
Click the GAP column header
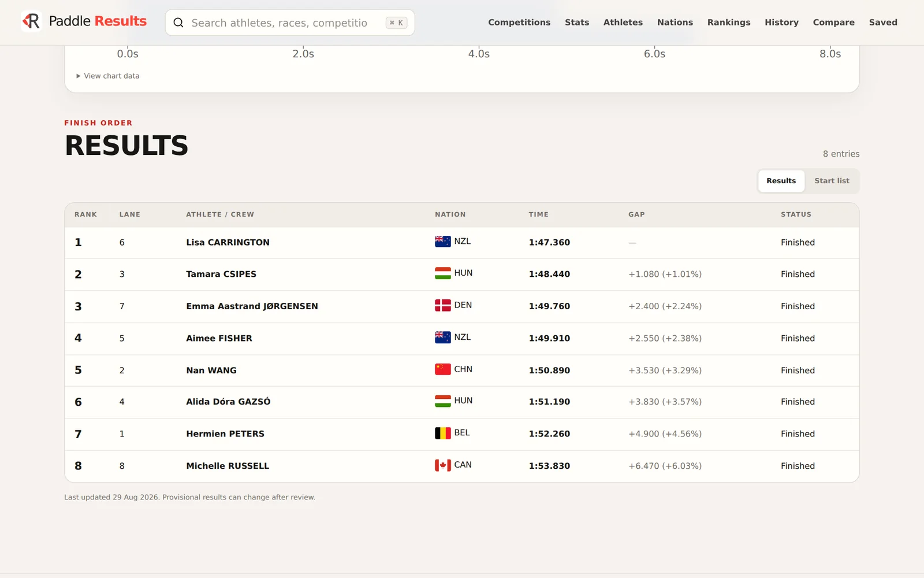click(636, 214)
